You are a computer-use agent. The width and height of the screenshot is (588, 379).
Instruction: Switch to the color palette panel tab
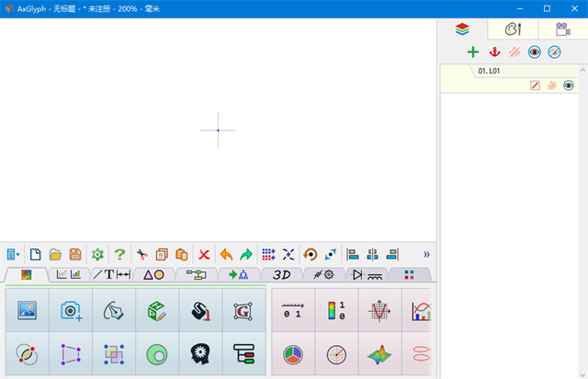click(x=513, y=29)
